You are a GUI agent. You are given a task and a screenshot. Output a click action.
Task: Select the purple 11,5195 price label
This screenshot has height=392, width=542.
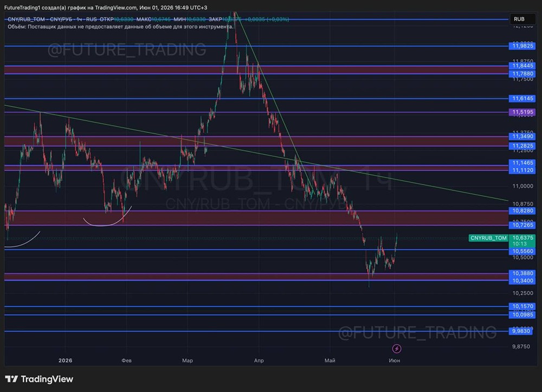pos(522,112)
